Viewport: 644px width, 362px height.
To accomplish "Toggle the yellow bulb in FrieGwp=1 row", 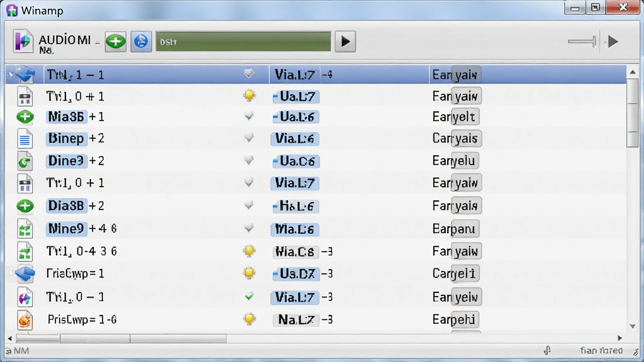I will click(249, 273).
